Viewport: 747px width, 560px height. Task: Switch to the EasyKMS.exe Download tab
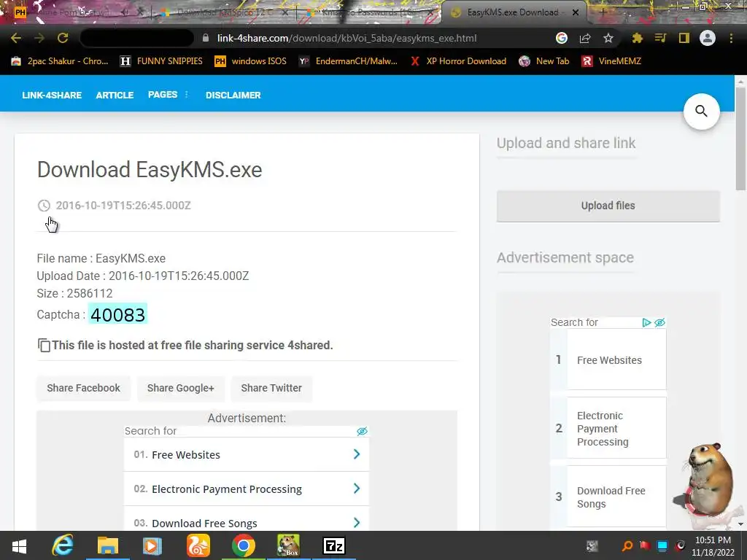tap(513, 12)
